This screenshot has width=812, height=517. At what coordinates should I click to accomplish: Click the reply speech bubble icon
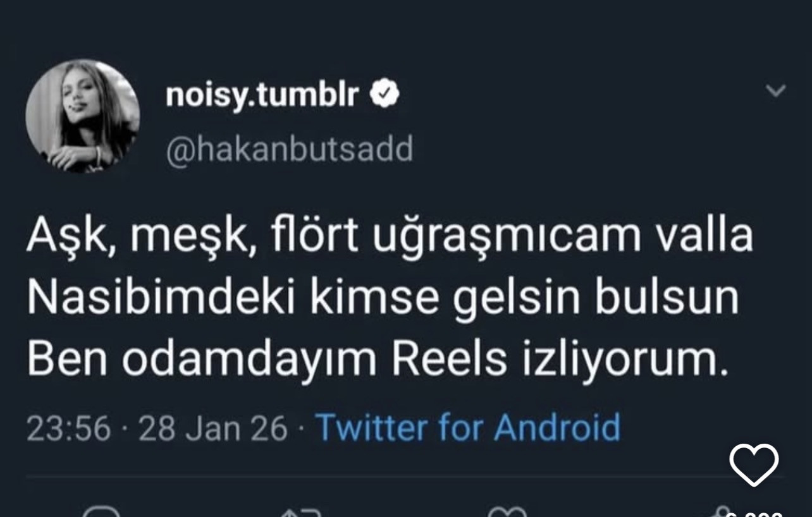101,511
